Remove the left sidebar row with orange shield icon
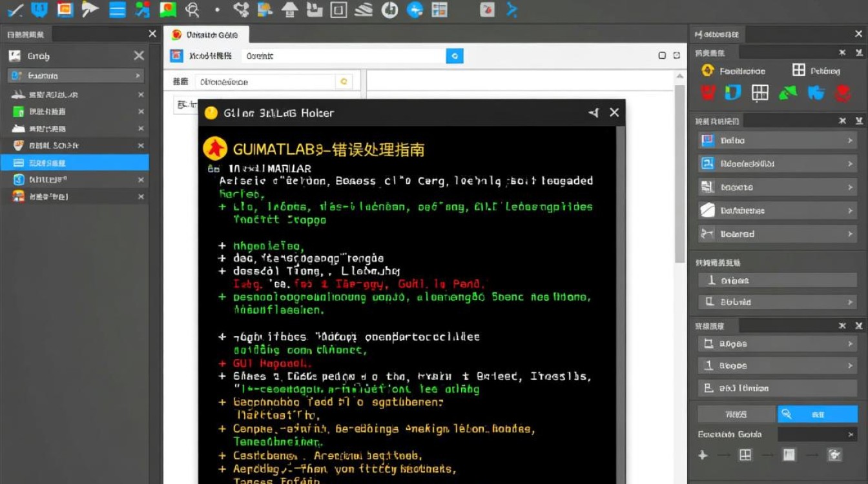868x484 pixels. pos(141,145)
